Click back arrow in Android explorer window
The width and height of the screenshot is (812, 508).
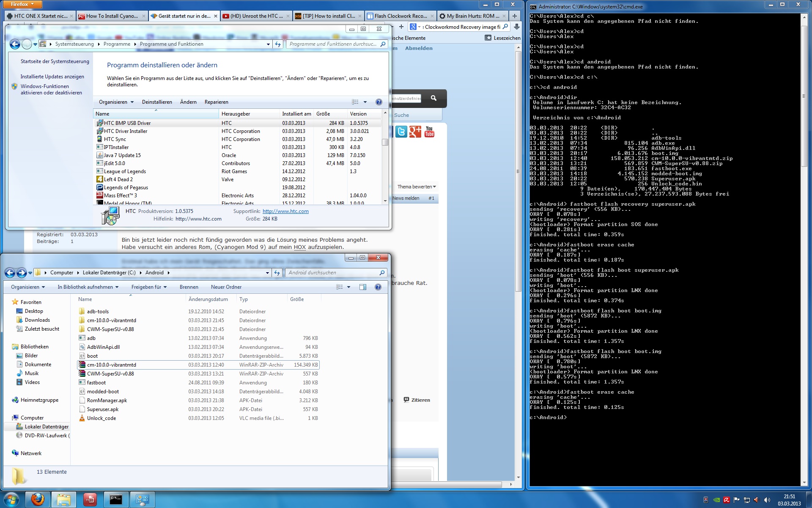point(10,273)
